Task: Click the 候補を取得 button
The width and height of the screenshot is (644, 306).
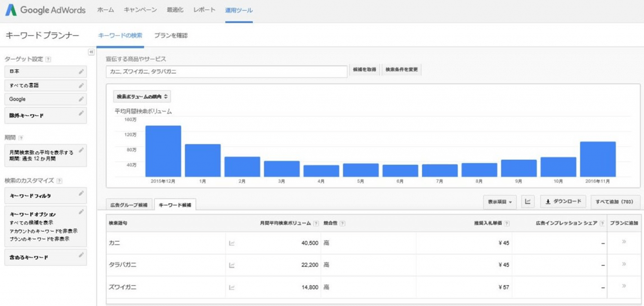Action: (364, 70)
